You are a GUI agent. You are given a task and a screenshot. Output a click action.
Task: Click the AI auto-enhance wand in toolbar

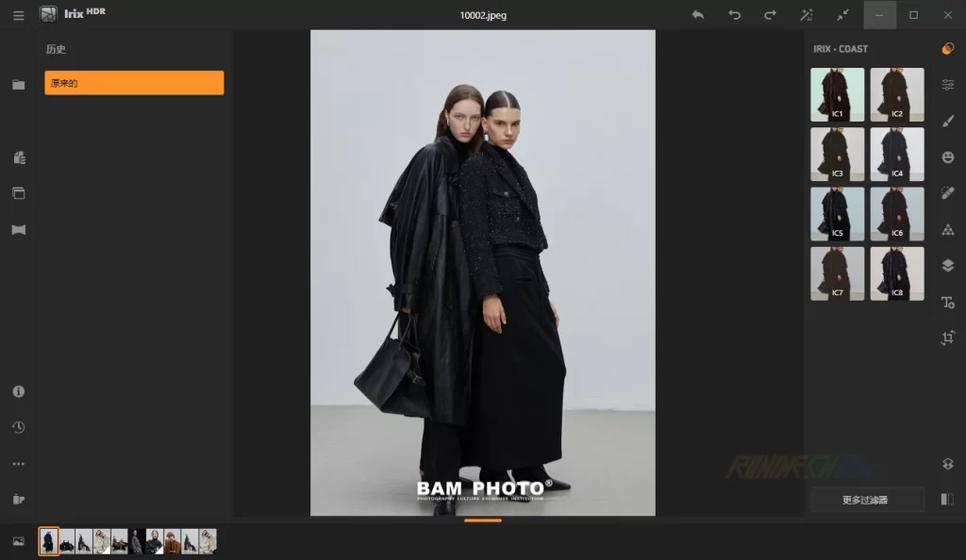coord(805,15)
